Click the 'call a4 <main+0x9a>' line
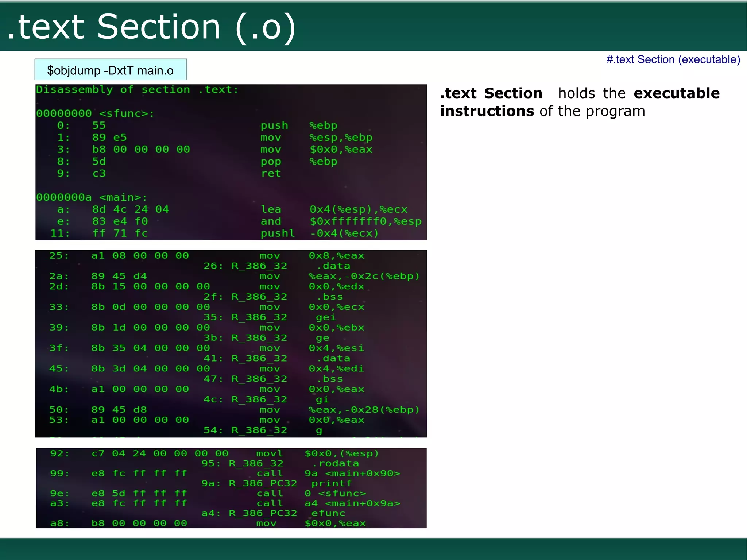This screenshot has height=560, width=747. click(x=225, y=503)
